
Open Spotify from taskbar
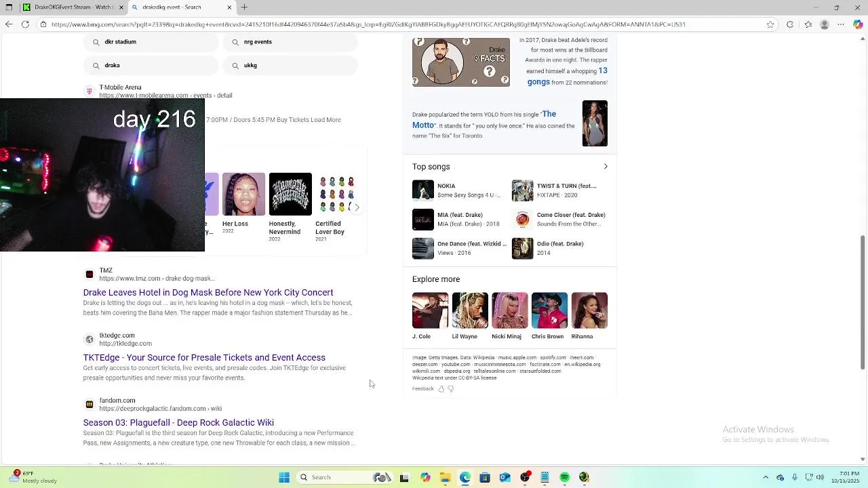[x=564, y=478]
